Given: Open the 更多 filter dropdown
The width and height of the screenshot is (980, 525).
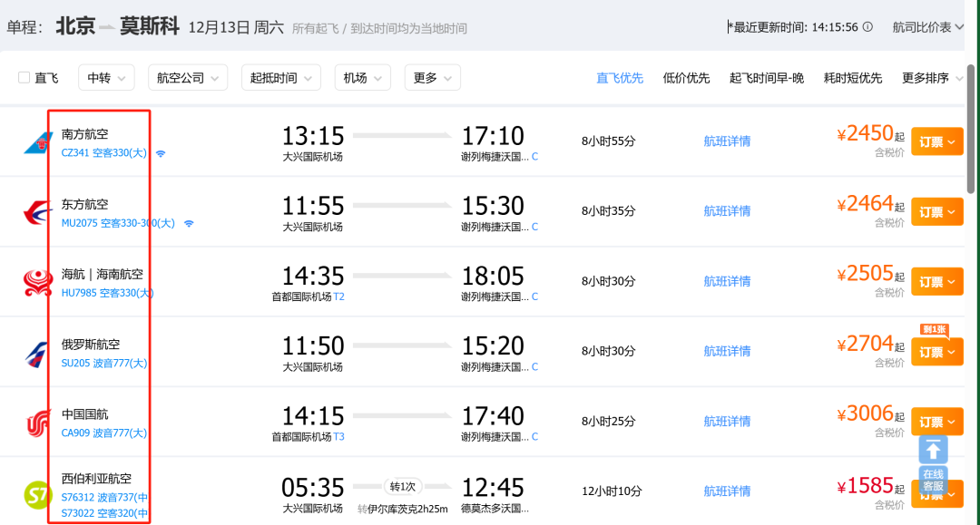Looking at the screenshot, I should (x=433, y=77).
